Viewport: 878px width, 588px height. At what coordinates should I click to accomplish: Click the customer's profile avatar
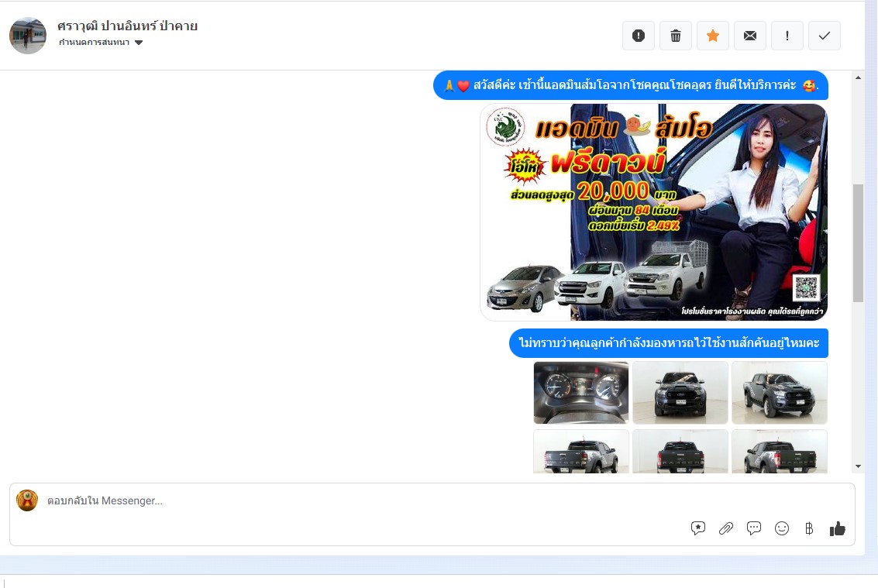(x=28, y=36)
